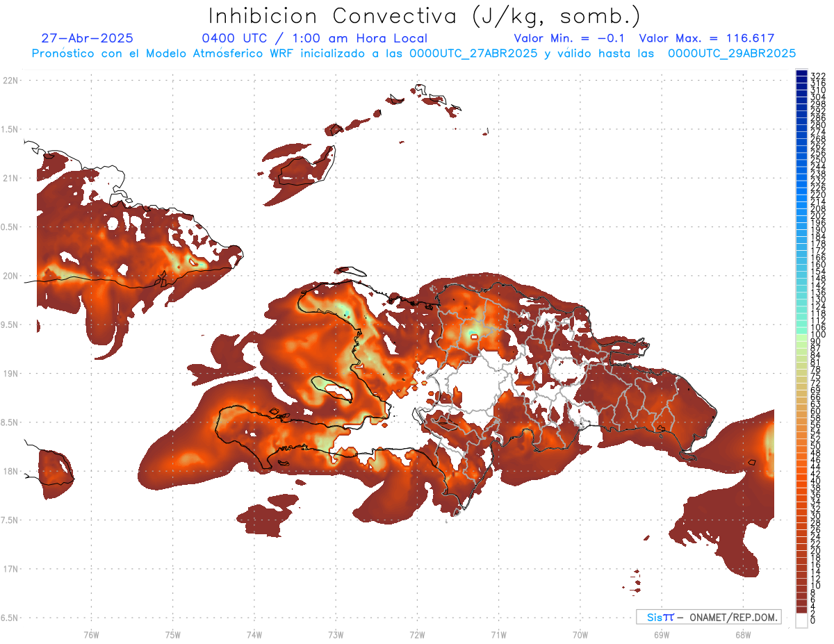Viewport: 834px width, 644px height.
Task: Click the white 0 swatch at colorbar bottom
Action: (801, 620)
